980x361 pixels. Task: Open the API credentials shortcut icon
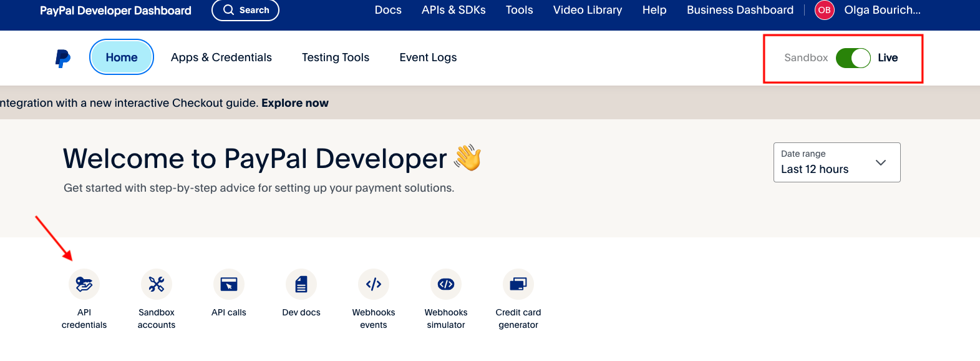[84, 284]
